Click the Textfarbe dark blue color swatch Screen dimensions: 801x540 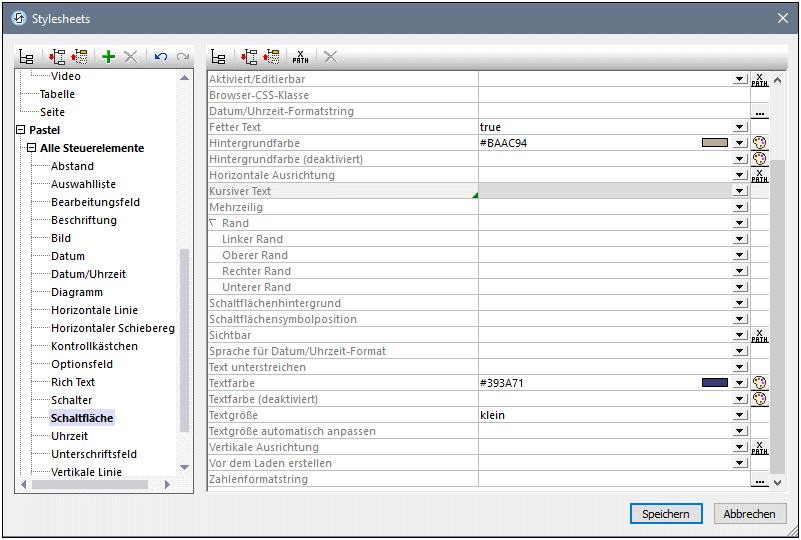(x=714, y=383)
